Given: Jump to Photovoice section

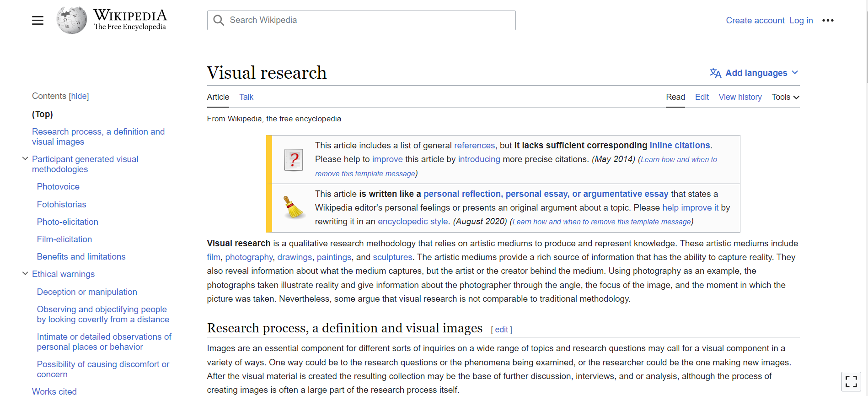Looking at the screenshot, I should pyautogui.click(x=58, y=187).
